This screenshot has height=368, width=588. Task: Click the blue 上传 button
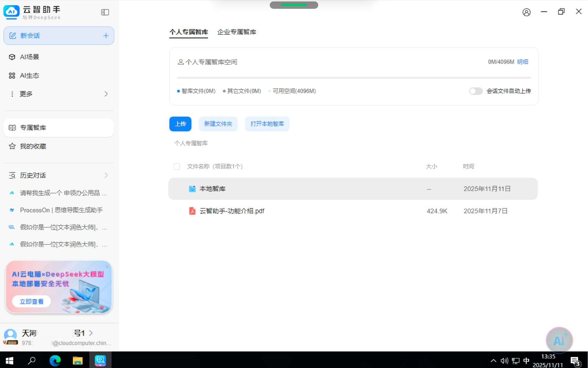pos(180,124)
